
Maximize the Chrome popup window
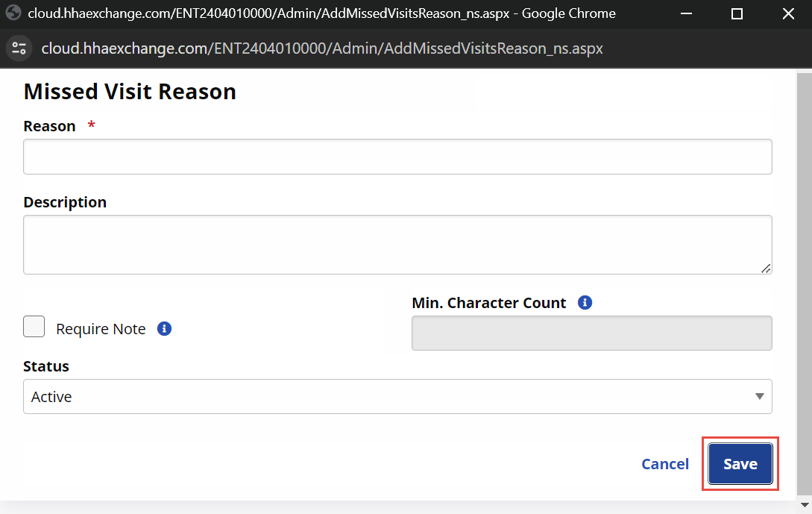tap(737, 13)
